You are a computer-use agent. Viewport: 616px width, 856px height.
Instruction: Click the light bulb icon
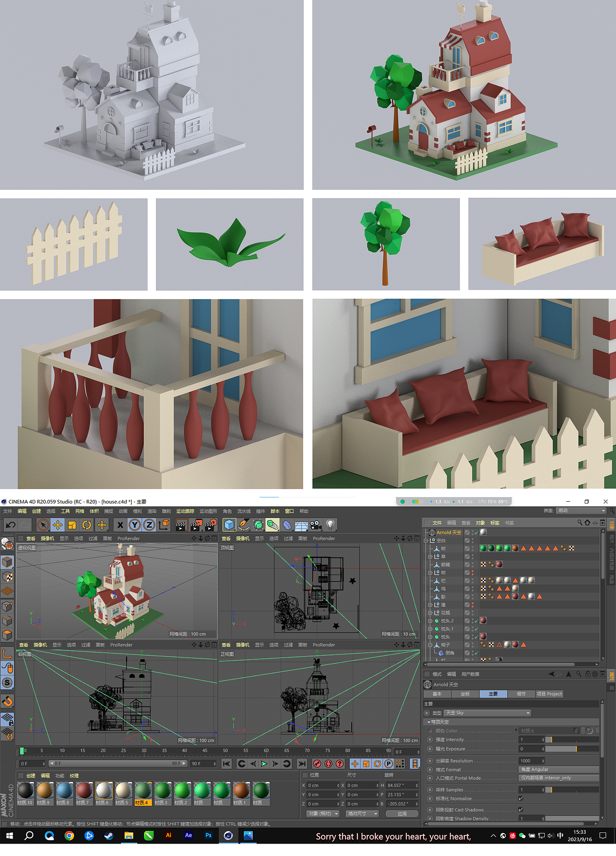[331, 525]
